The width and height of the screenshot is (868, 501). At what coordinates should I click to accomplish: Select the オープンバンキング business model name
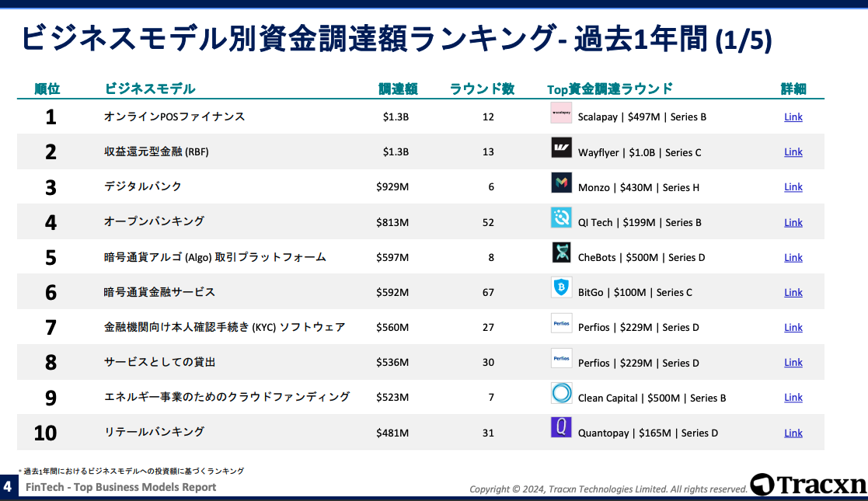pos(155,221)
